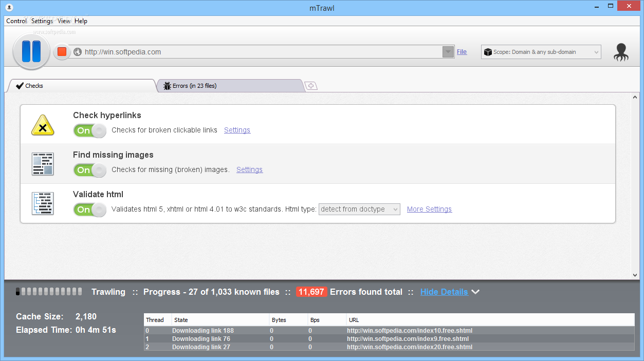
Task: Open Settings link for Check hyperlinks
Action: coord(237,130)
